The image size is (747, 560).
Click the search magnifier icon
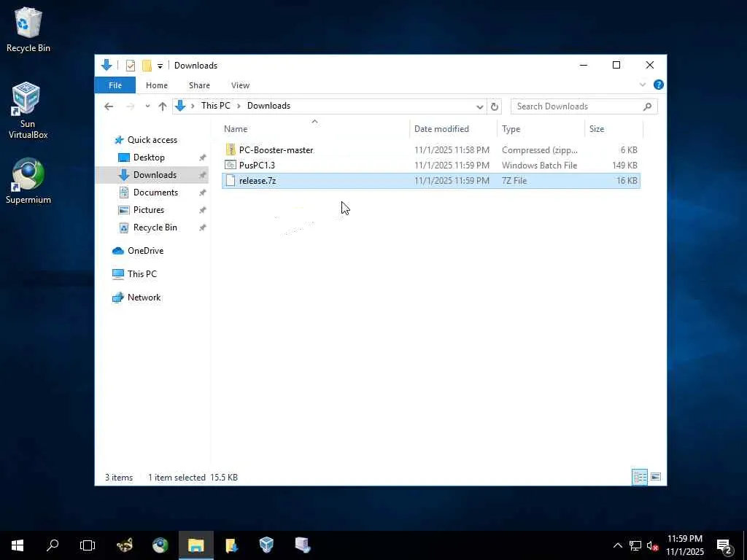(647, 106)
